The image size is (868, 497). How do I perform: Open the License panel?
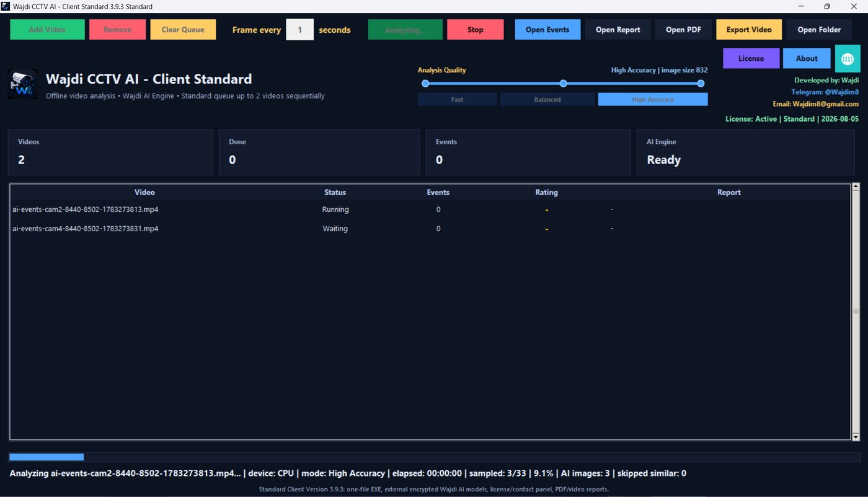751,58
